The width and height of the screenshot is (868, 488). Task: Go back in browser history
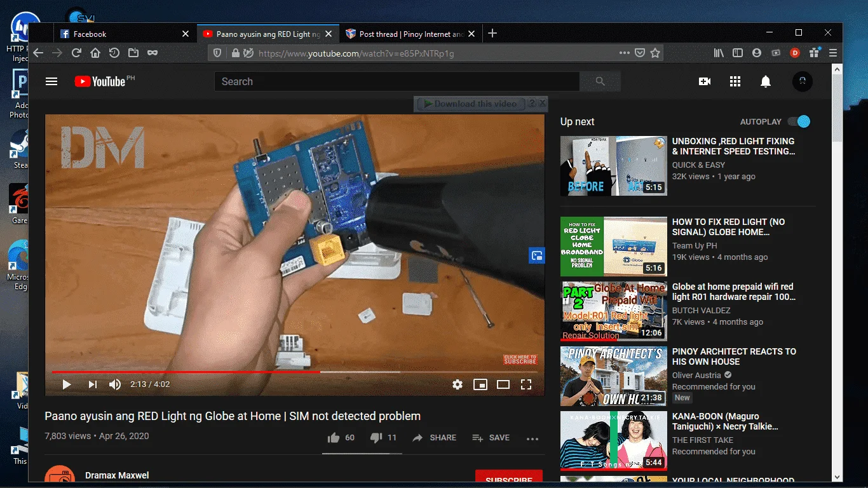[38, 53]
